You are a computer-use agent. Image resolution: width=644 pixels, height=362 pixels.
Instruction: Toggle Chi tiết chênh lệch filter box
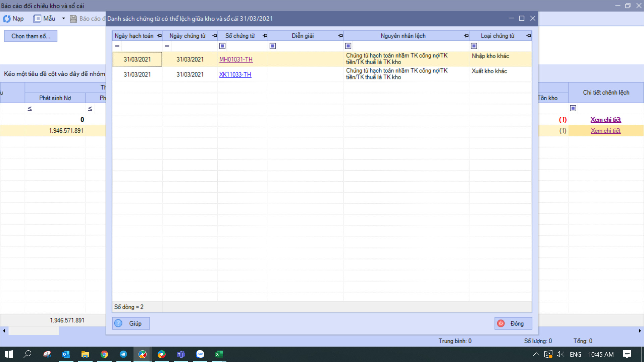pyautogui.click(x=573, y=108)
